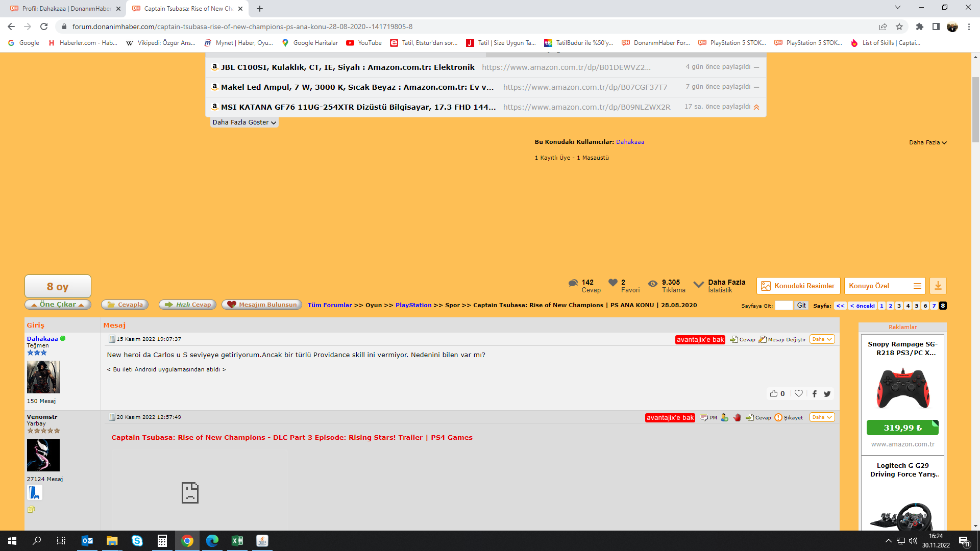Image resolution: width=980 pixels, height=551 pixels.
Task: Focus the Sayfaya Git page number field
Action: (783, 306)
